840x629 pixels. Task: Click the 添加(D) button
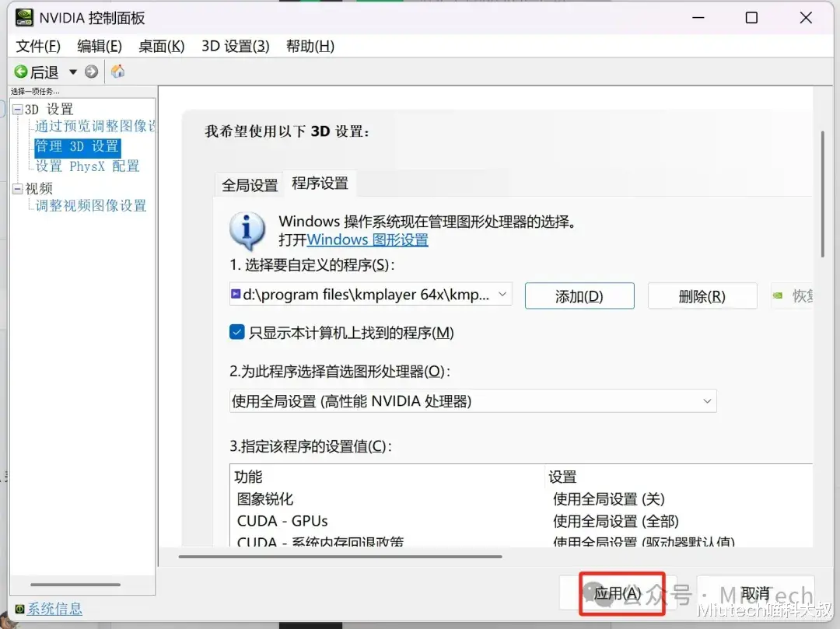(579, 296)
